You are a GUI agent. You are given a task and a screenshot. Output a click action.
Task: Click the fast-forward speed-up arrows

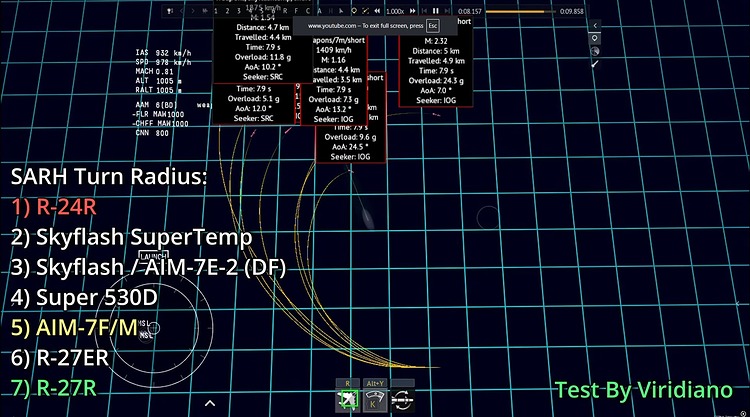[417, 10]
